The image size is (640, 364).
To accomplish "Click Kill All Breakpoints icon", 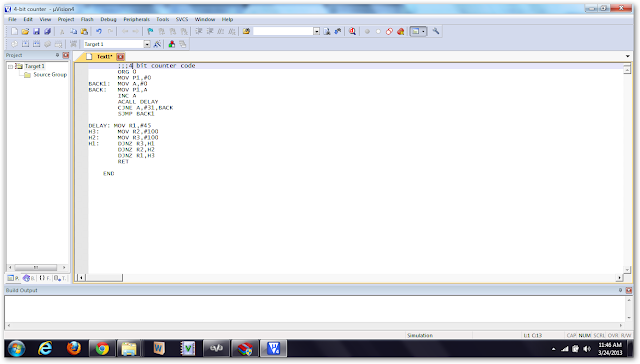I will click(400, 31).
